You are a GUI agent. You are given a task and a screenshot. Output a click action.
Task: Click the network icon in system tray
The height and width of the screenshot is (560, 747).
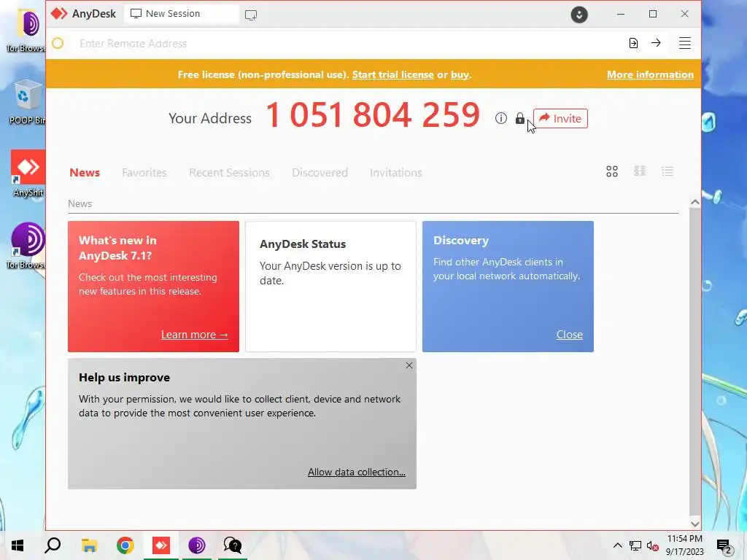pyautogui.click(x=635, y=545)
